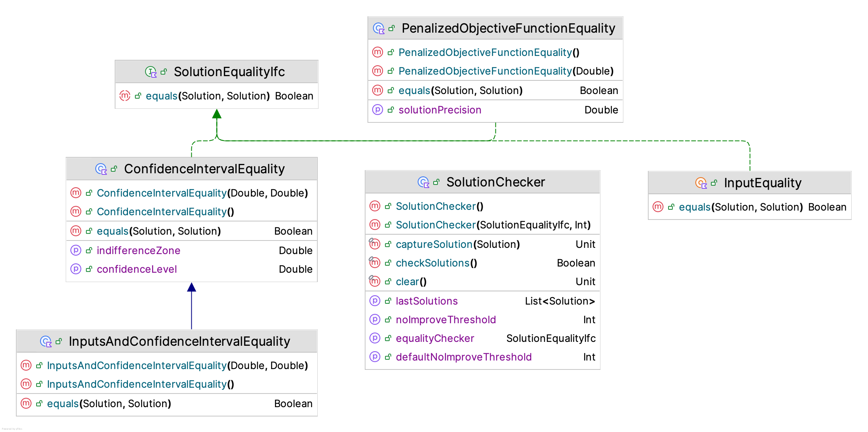The width and height of the screenshot is (868, 432).
Task: Click SolutionChecker(SolutionEqualityIfc, Int) constructor
Action: [493, 225]
